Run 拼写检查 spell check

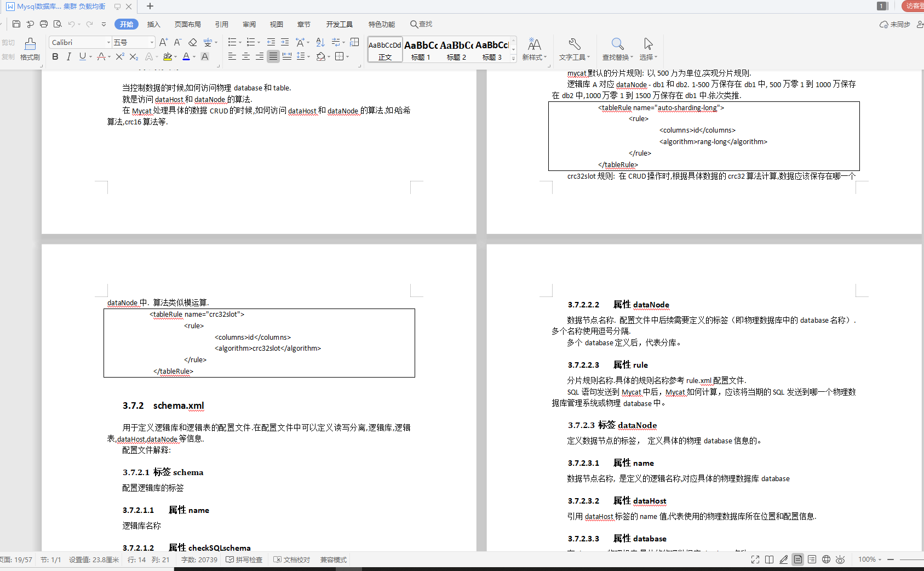click(245, 559)
